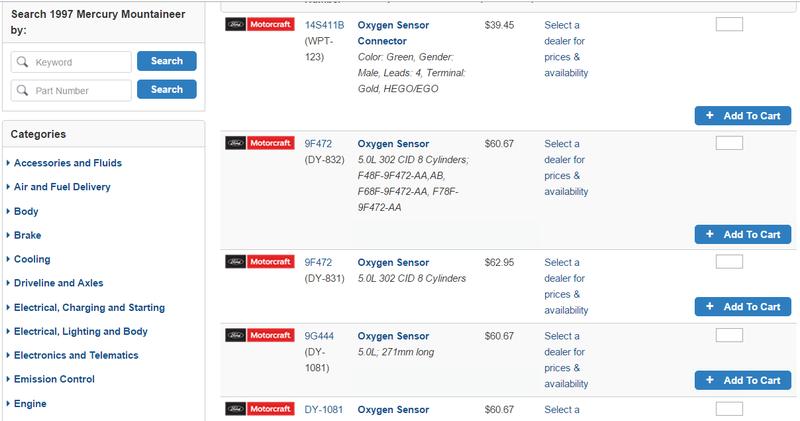Focus the Keyword search input field
Image resolution: width=800 pixels, height=421 pixels.
[x=71, y=62]
